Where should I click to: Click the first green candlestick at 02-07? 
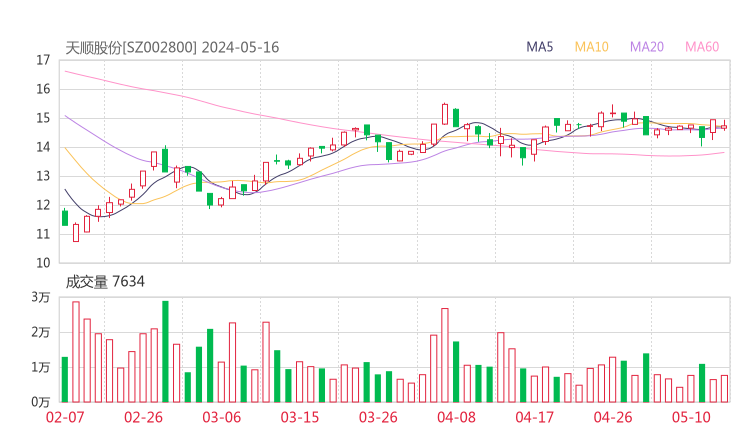point(65,218)
